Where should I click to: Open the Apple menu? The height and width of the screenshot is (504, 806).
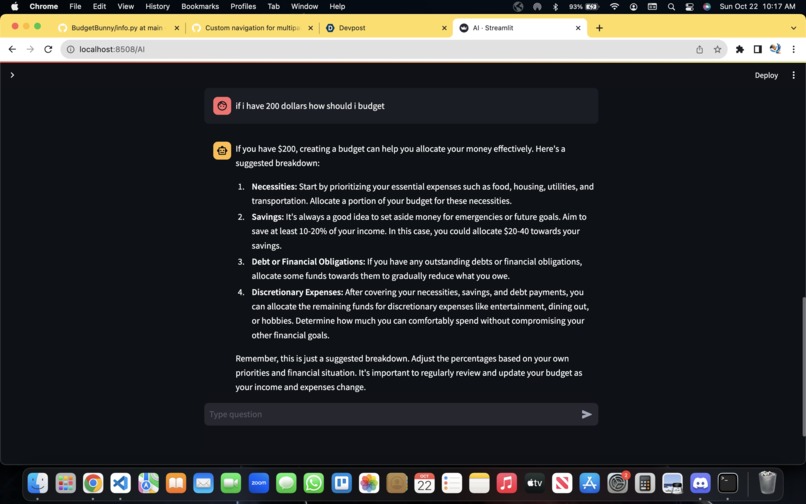coord(14,7)
